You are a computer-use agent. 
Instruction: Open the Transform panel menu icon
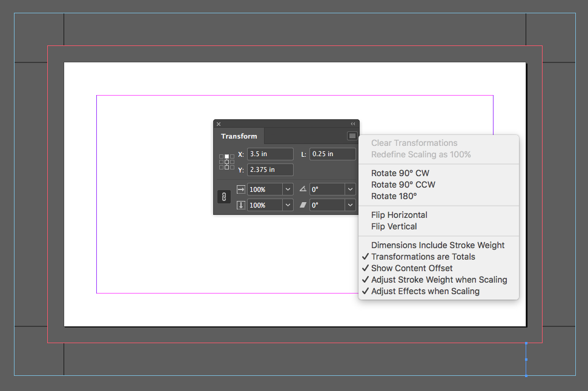[352, 136]
